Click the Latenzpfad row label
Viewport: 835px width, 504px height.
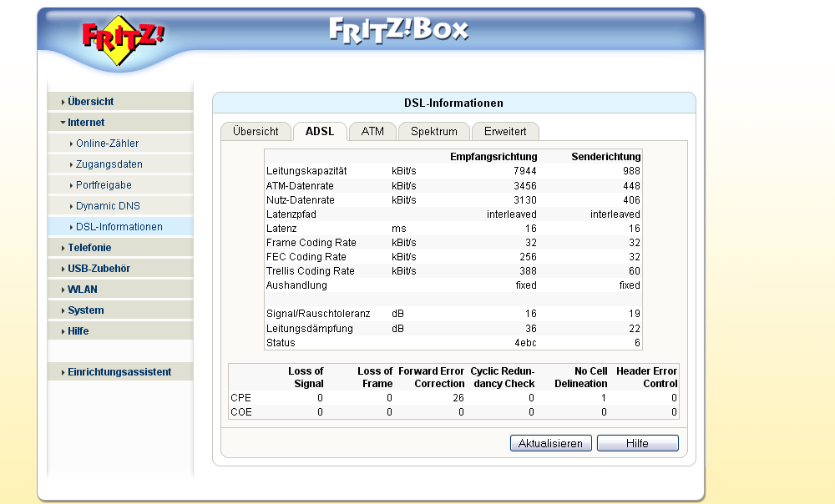(291, 214)
